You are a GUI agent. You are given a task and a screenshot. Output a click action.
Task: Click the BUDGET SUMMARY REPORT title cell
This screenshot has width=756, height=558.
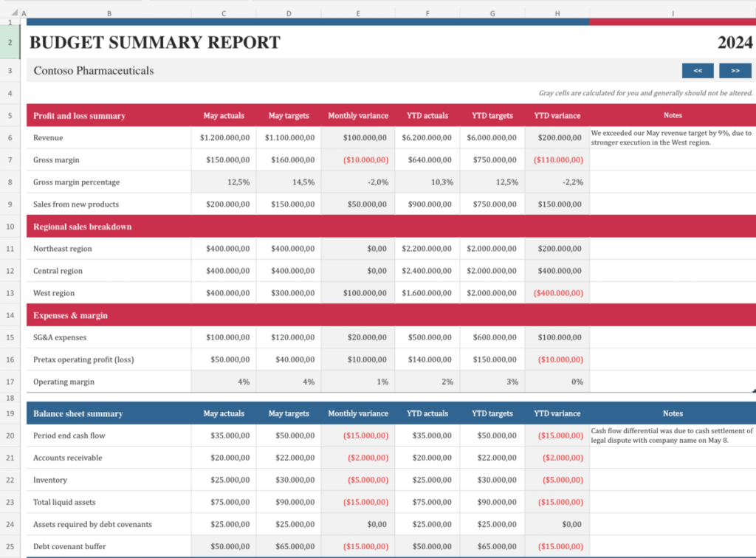(154, 42)
